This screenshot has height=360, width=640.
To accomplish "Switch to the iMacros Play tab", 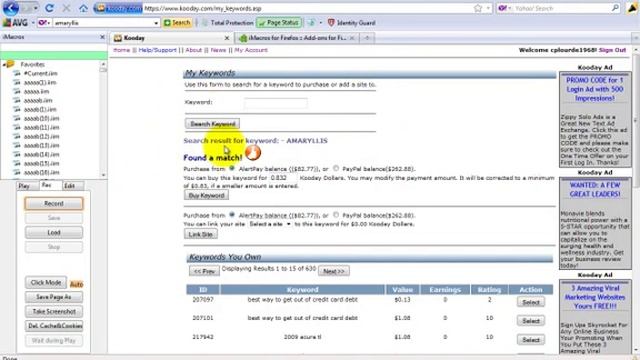I will 24,186.
